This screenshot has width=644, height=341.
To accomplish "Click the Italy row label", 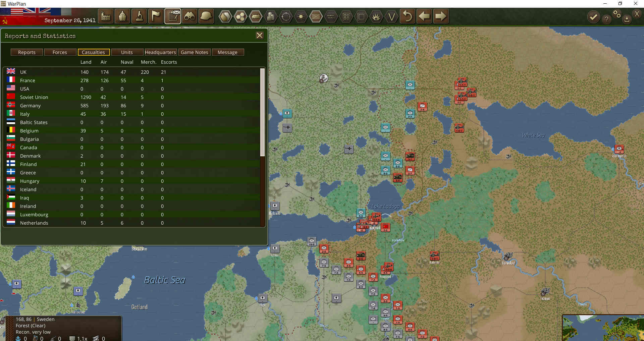I will [24, 114].
